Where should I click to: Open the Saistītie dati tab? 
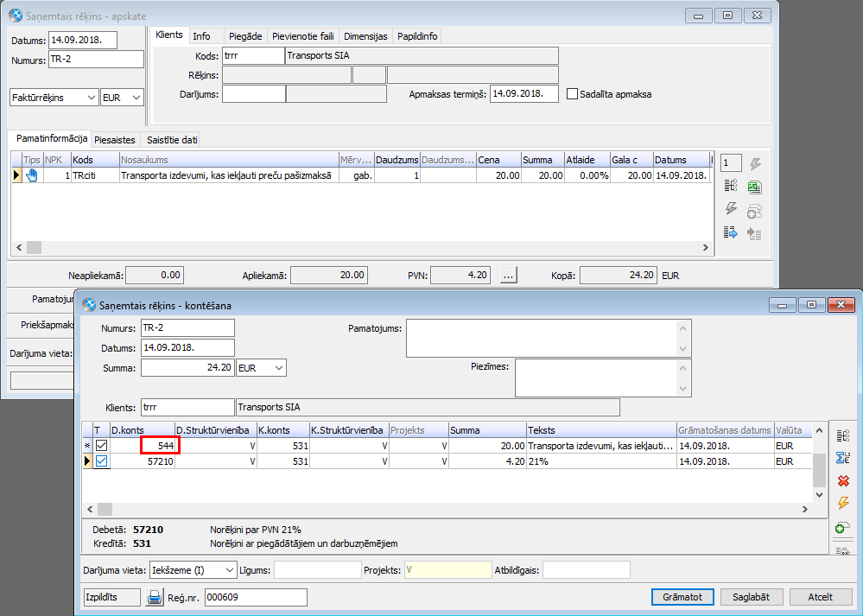coord(172,140)
